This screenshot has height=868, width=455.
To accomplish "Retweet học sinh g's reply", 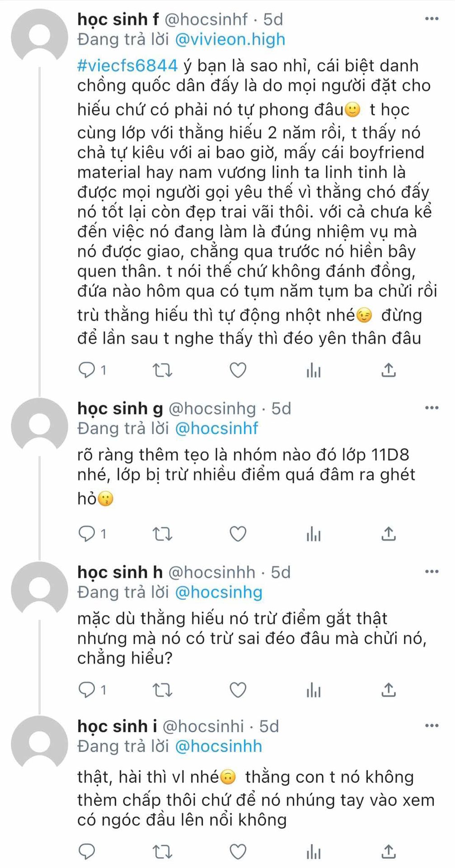I will (x=162, y=534).
